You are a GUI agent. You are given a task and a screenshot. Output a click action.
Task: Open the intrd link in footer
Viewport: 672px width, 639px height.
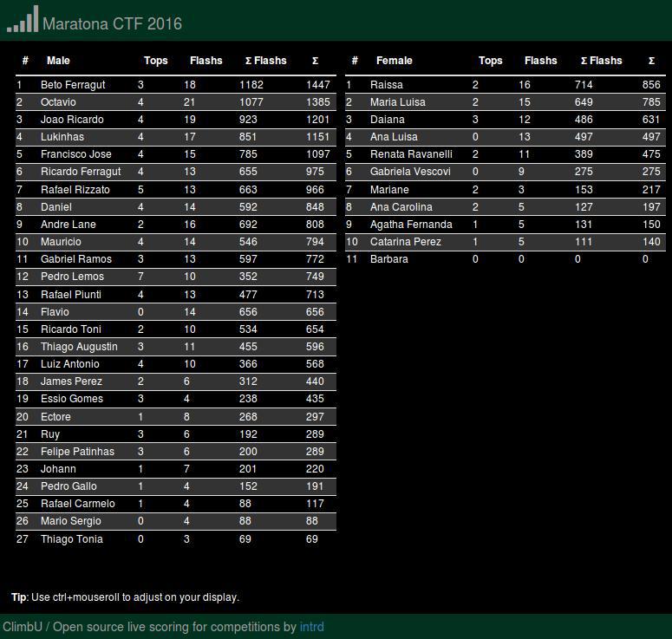tap(311, 627)
